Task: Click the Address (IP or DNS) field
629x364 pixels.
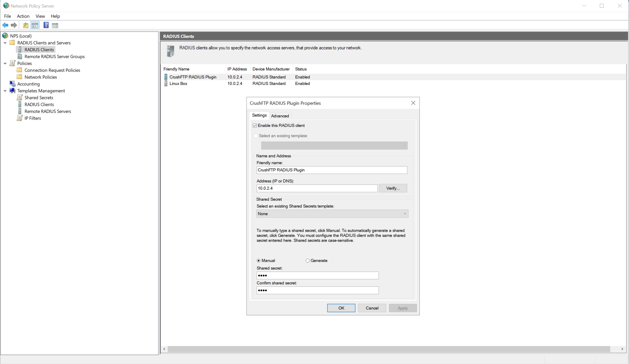Action: coord(317,188)
